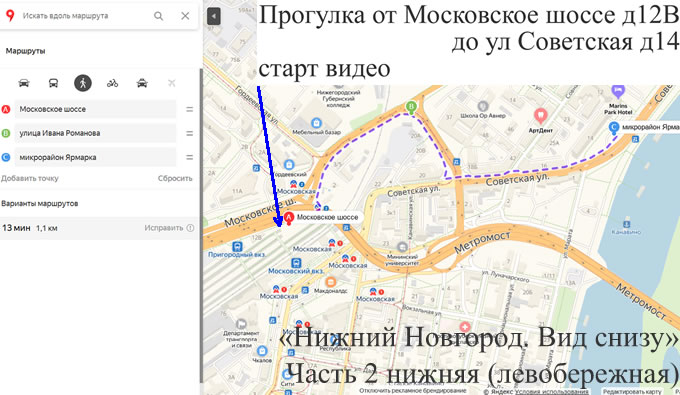Select the car route mode icon
Screen dimensions: 680x395
coord(24,83)
